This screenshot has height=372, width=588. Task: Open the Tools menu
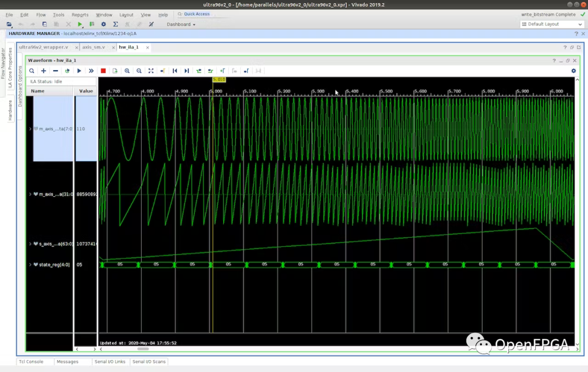[58, 15]
